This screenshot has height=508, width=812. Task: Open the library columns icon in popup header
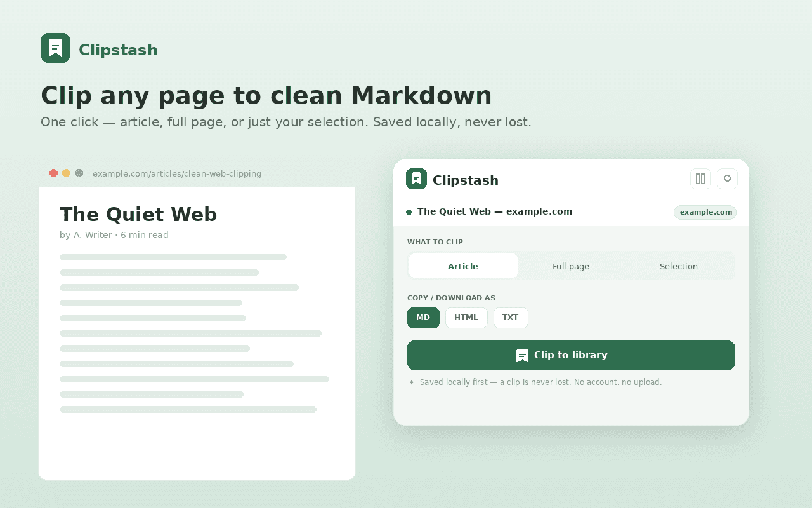(x=700, y=178)
